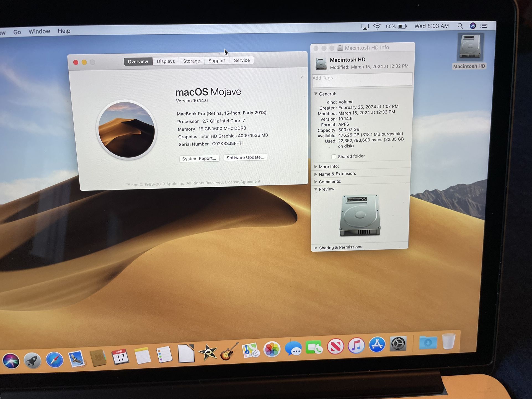Open System Preferences gear in Dock
532x399 pixels.
398,344
